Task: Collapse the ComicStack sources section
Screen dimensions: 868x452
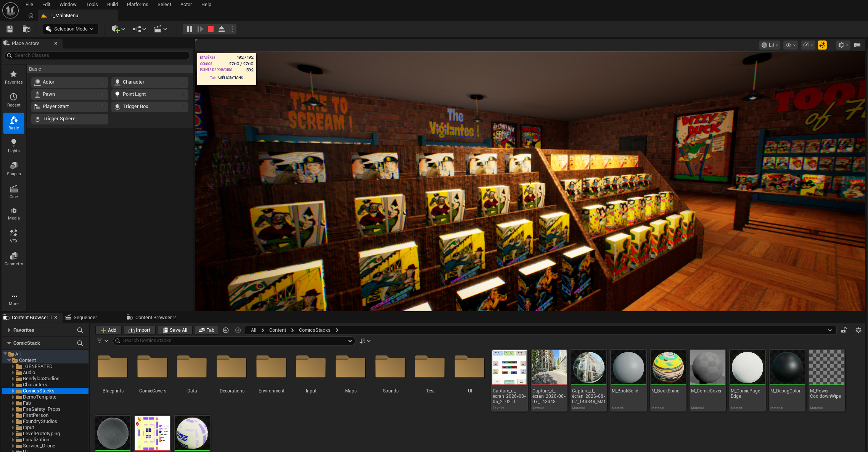Action: pos(9,343)
